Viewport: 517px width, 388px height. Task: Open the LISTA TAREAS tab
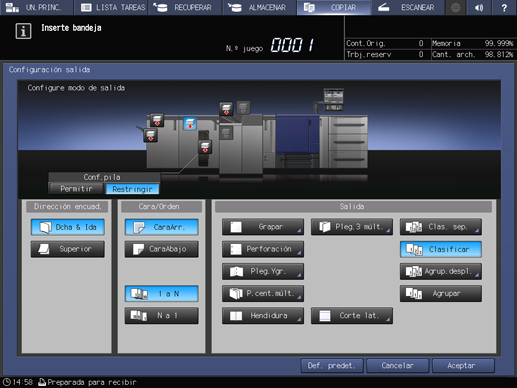(113, 7)
